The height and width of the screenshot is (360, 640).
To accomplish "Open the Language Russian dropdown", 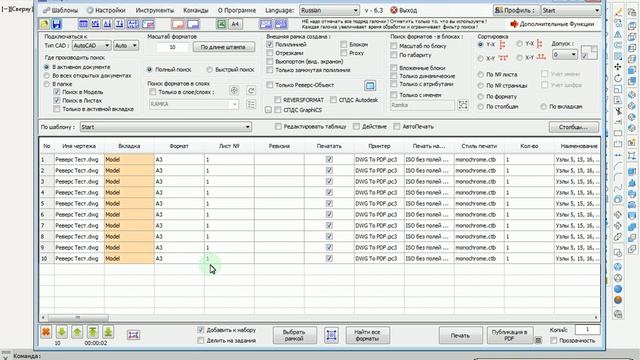I will click(x=329, y=10).
